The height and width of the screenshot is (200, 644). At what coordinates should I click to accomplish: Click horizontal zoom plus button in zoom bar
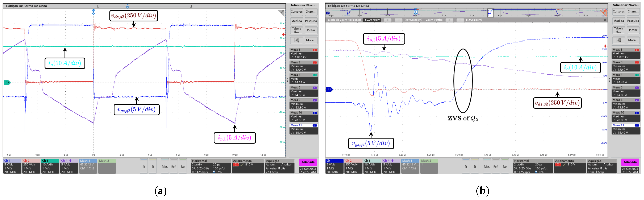387,20
